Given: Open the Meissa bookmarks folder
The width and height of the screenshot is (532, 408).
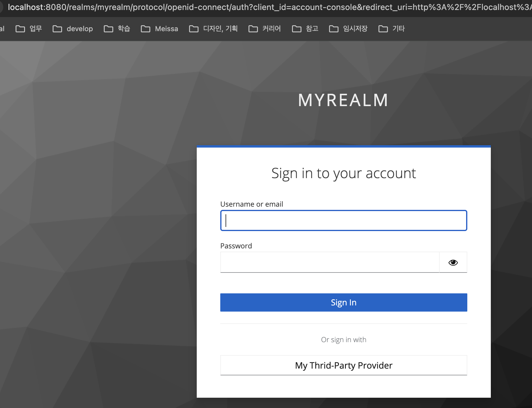Looking at the screenshot, I should pos(159,29).
